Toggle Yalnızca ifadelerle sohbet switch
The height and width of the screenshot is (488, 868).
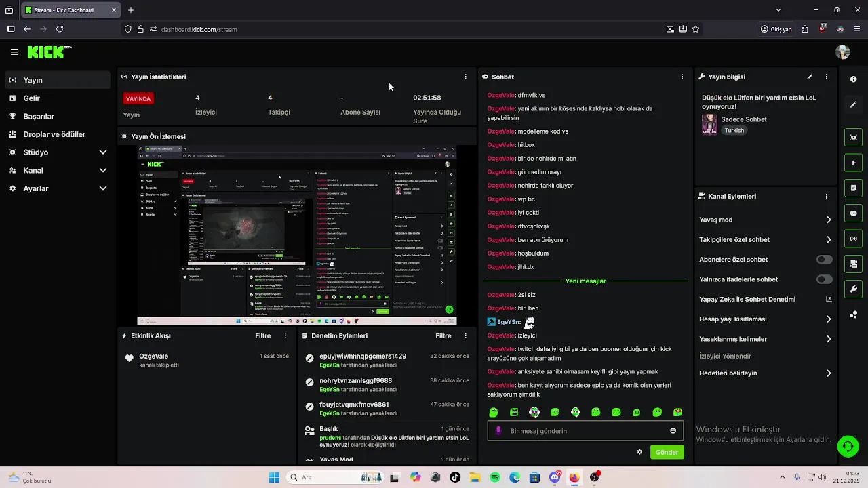tap(825, 279)
